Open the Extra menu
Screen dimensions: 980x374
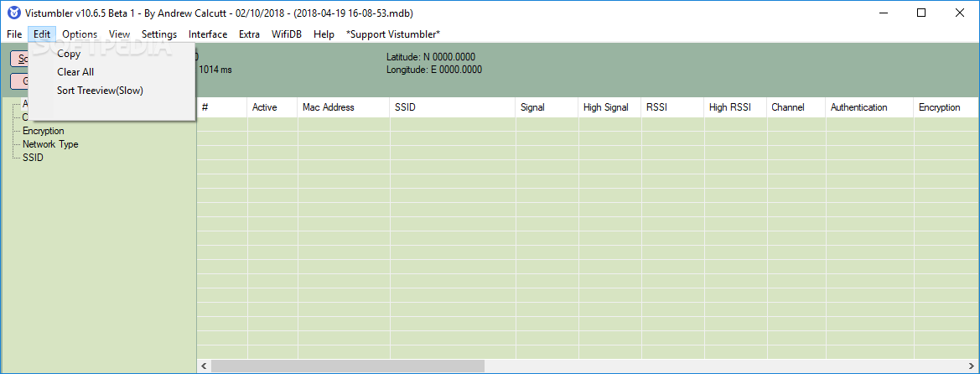point(249,34)
